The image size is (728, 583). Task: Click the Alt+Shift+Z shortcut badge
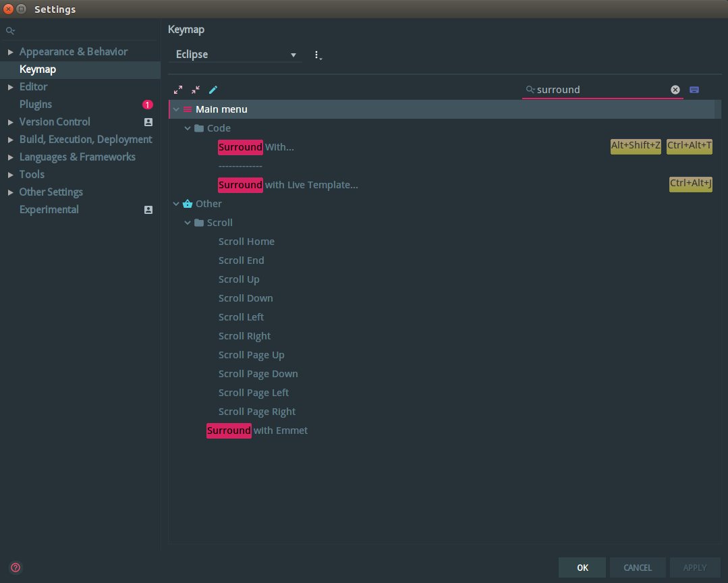tap(635, 146)
